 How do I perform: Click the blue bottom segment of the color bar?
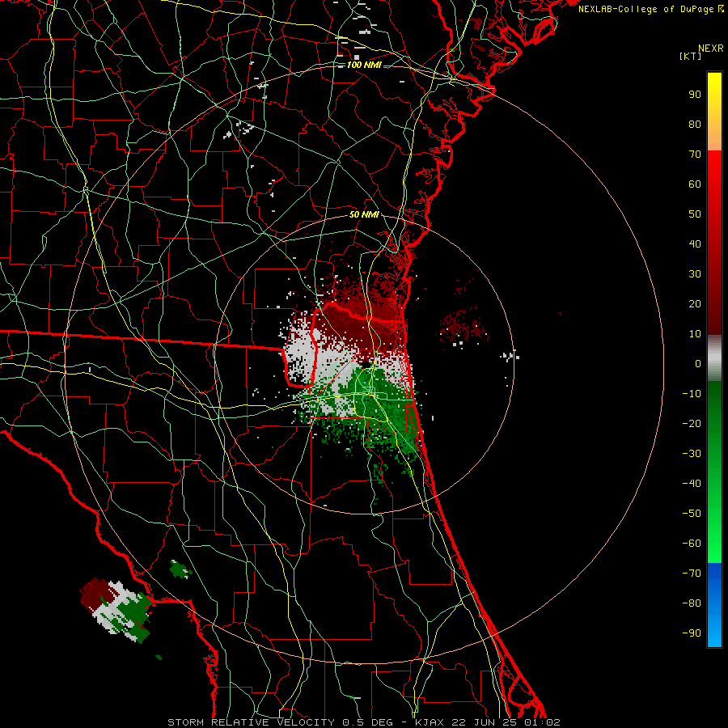click(x=714, y=605)
